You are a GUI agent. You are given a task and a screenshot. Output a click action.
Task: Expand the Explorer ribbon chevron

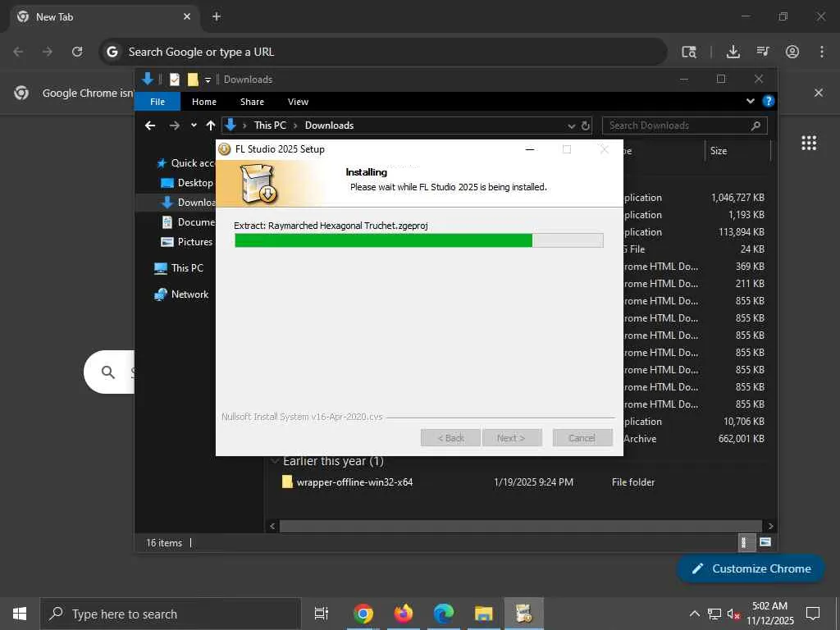tap(751, 101)
